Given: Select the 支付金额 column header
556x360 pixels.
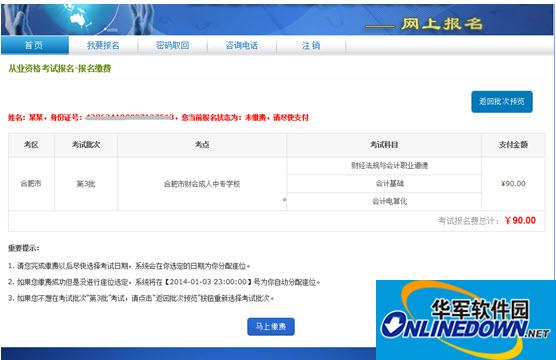Looking at the screenshot, I should tap(513, 145).
